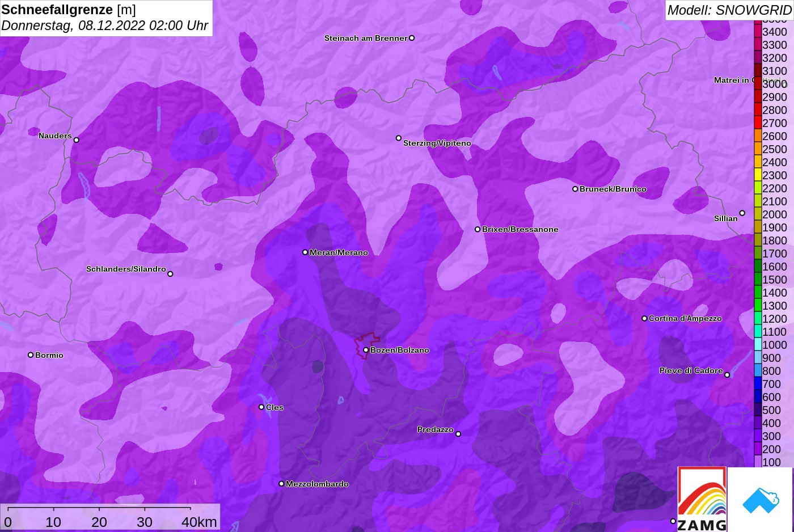Select the Mezzolombardo marker dot

coord(281,484)
